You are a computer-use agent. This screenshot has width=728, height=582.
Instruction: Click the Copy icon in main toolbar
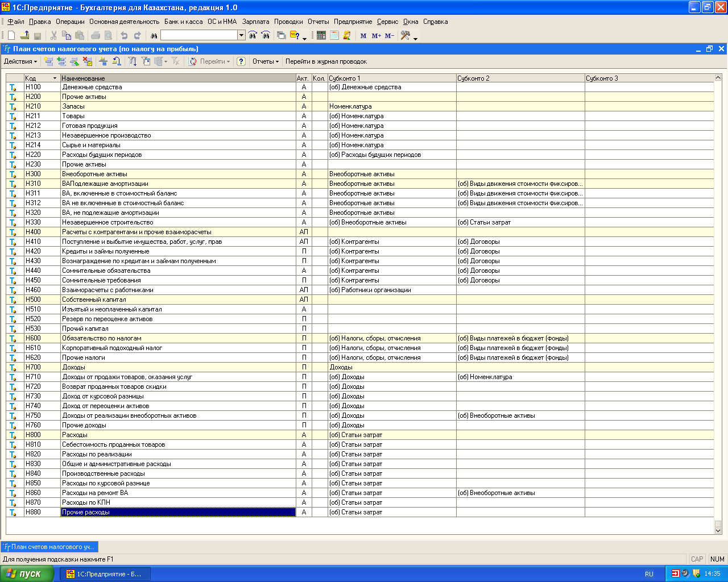coord(67,35)
